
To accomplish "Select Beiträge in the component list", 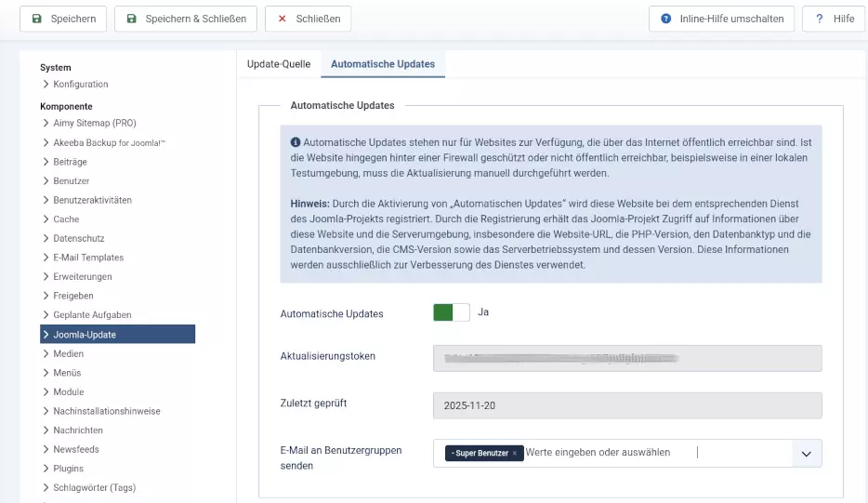I will (x=70, y=162).
